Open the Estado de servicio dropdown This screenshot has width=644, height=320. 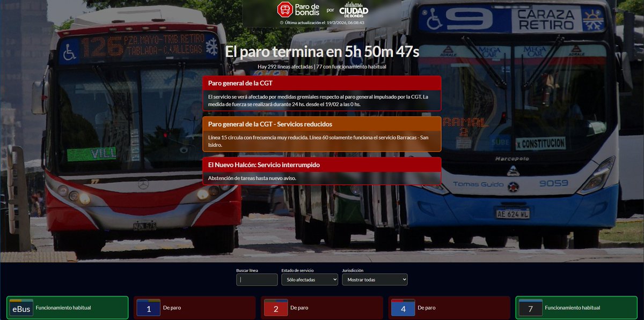point(309,279)
